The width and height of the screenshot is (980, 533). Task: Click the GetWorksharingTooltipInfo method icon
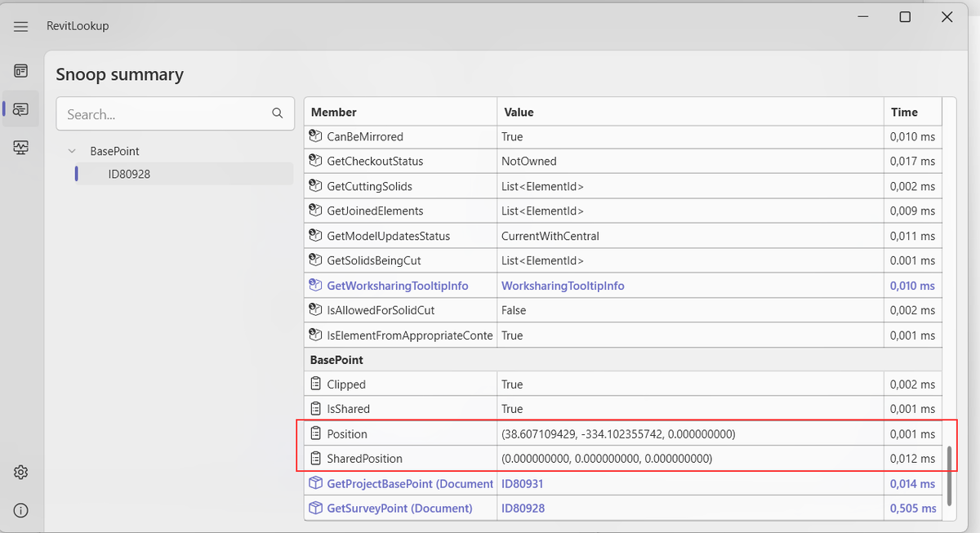point(316,286)
